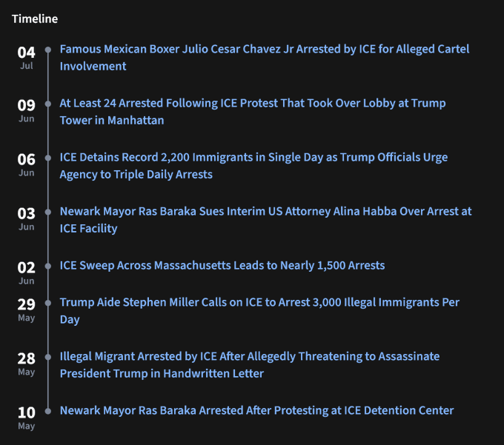Click the 10 May date label
Screen dimensions: 504x445
click(x=27, y=417)
